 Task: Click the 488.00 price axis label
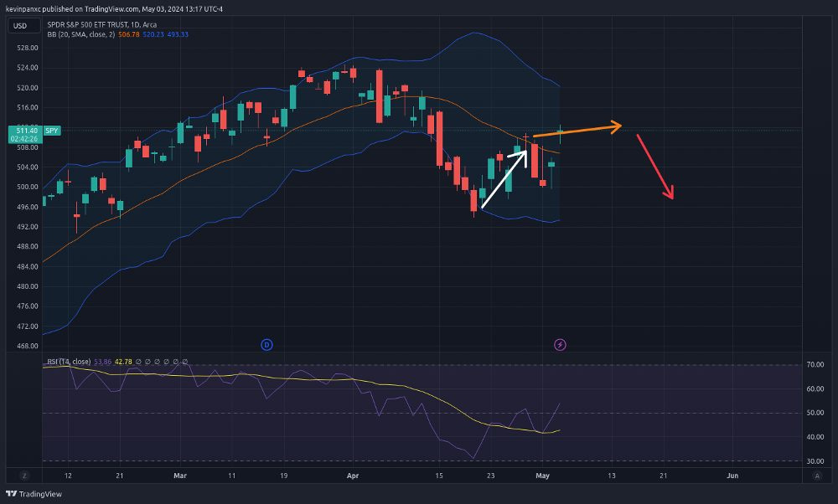(28, 246)
